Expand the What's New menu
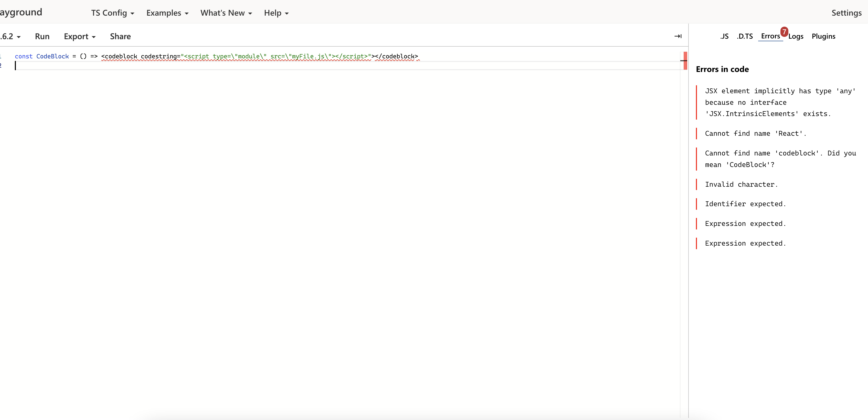The image size is (868, 420). tap(226, 13)
